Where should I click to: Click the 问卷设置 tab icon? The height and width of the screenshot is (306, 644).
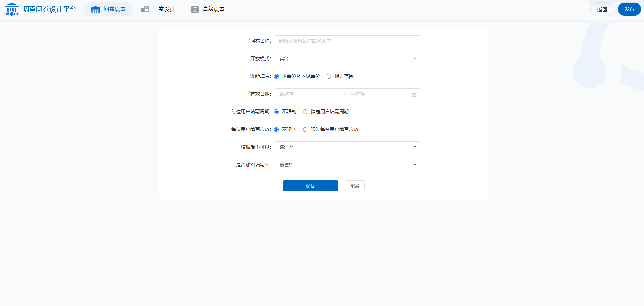(95, 9)
